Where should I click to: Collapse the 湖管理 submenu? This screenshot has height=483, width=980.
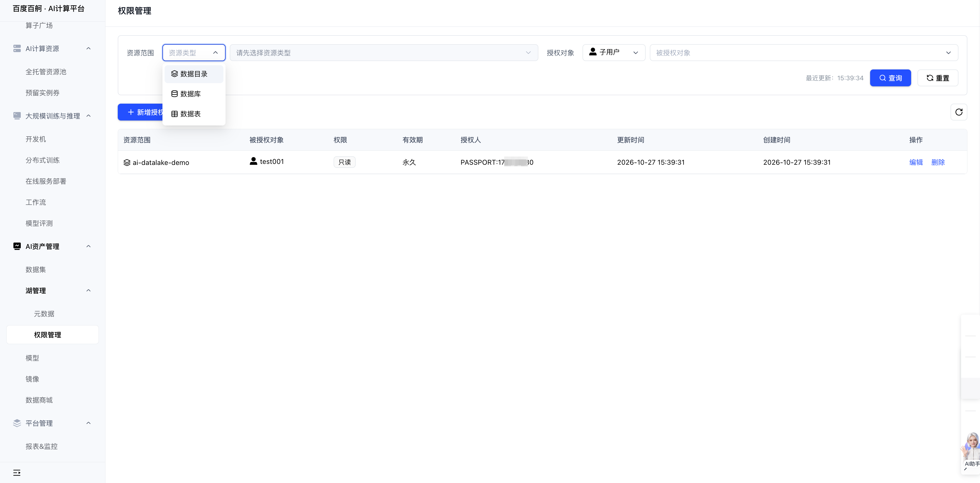pos(88,290)
